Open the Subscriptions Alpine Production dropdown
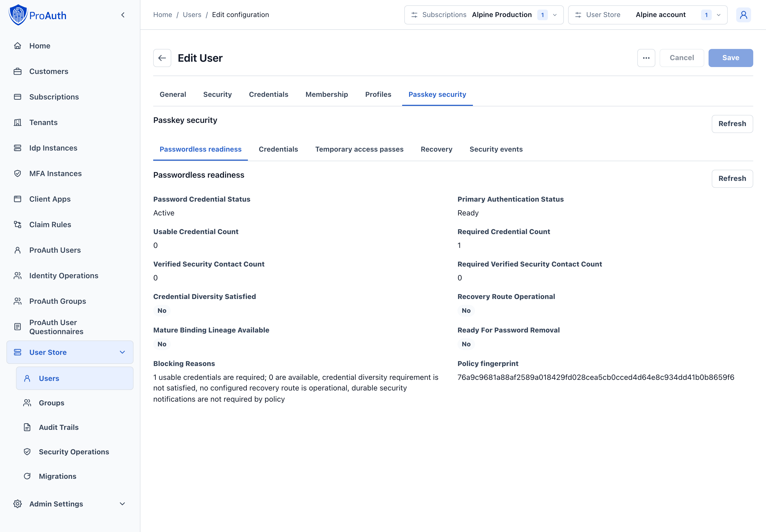 point(484,15)
